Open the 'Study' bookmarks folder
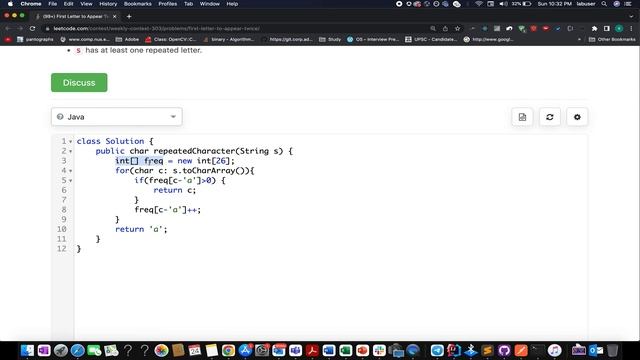The width and height of the screenshot is (640, 360). [330, 40]
